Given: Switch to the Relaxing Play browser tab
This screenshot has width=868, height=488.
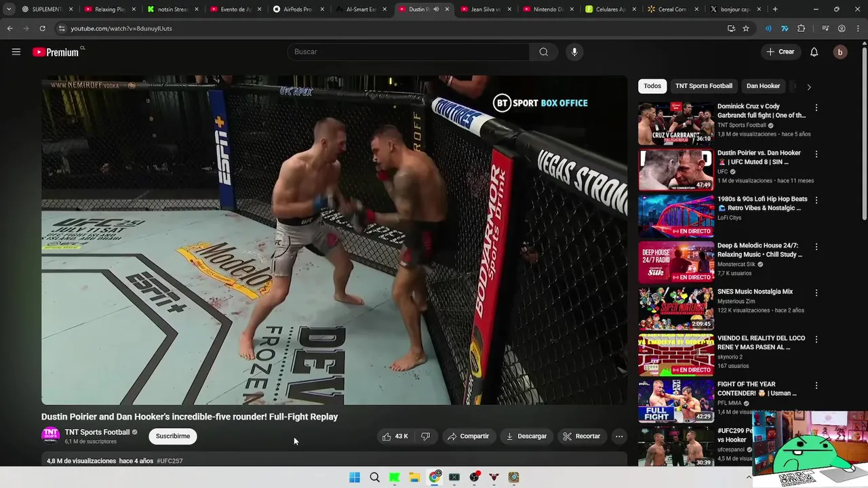Looking at the screenshot, I should pos(108,9).
